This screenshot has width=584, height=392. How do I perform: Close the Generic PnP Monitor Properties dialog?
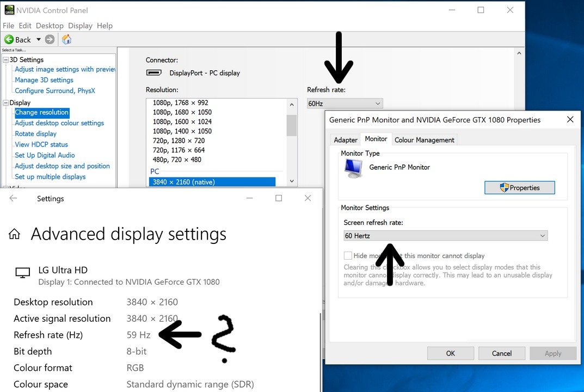coord(570,119)
